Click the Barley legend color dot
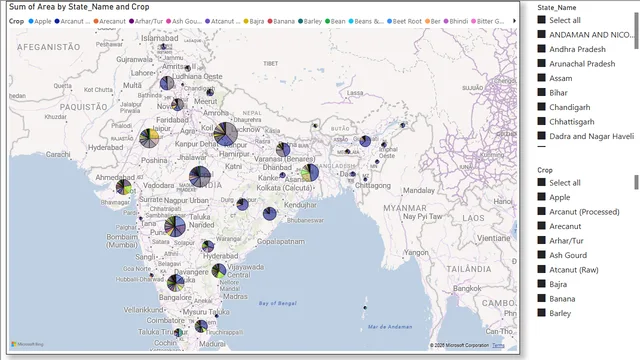 point(301,21)
